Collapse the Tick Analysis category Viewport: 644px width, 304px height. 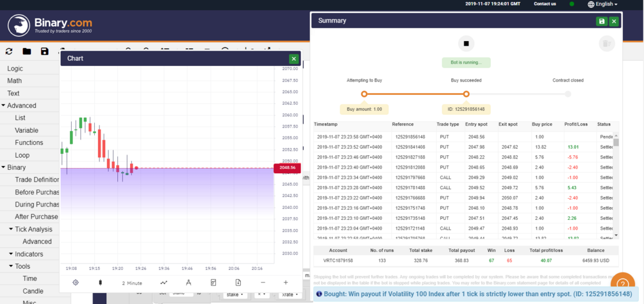tap(11, 229)
